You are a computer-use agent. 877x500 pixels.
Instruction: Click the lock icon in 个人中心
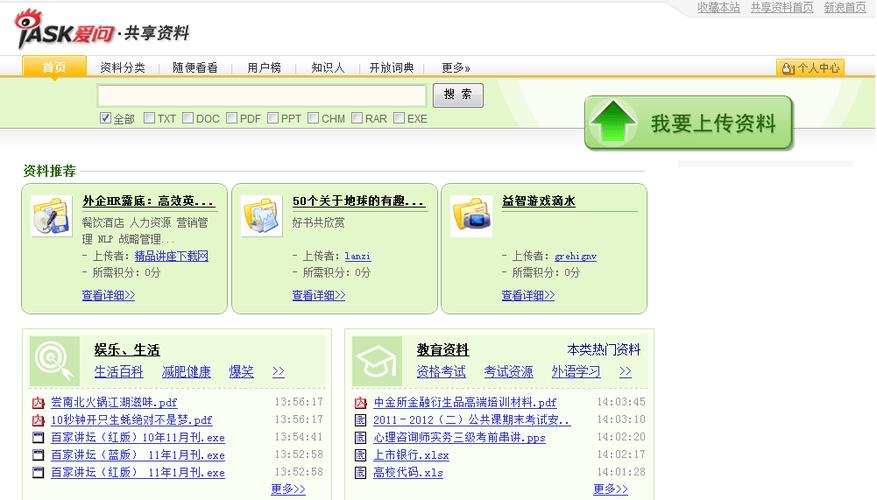(x=786, y=68)
